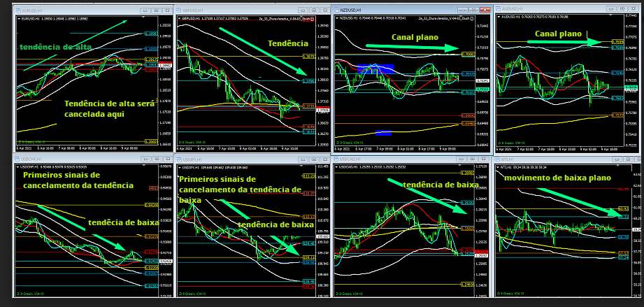Click the WTI,H1 chart window icon
This screenshot has width=644, height=307.
[x=497, y=159]
